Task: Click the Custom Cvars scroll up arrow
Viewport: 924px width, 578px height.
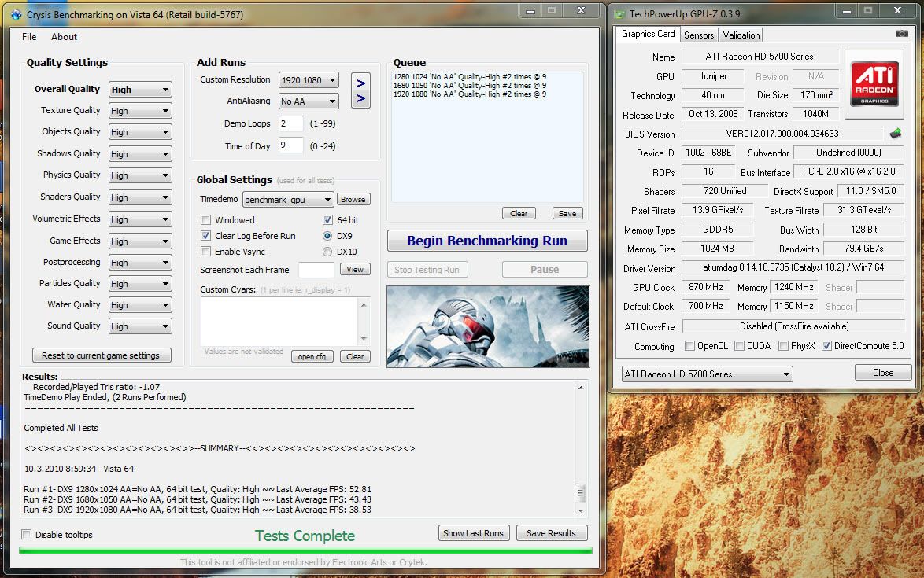Action: point(364,305)
